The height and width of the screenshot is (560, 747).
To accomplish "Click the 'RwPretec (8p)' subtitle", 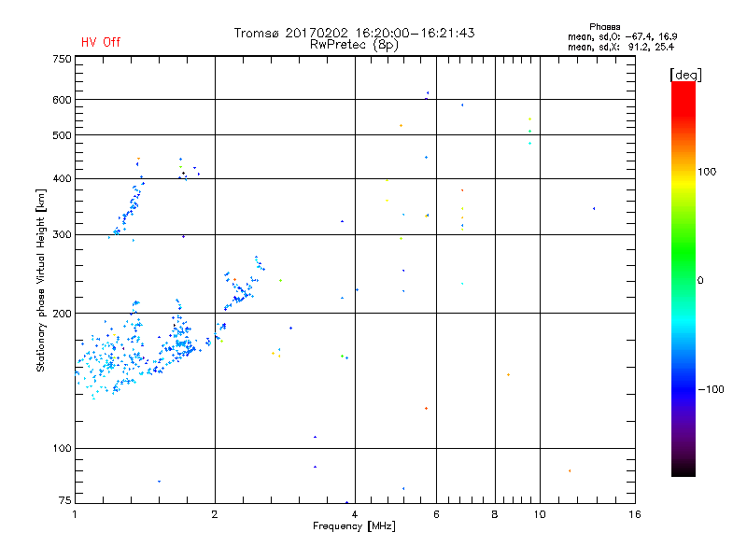I will coord(354,45).
